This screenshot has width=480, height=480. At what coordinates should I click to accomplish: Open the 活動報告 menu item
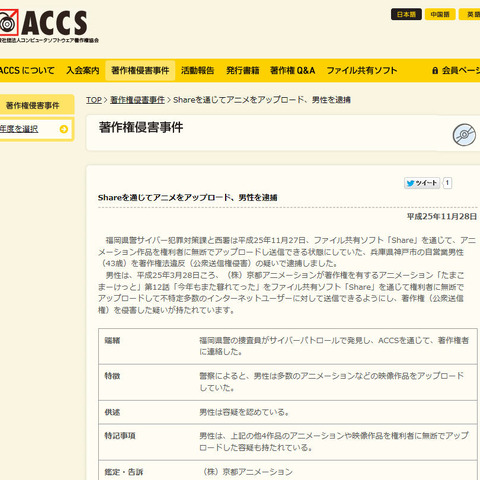(x=197, y=70)
